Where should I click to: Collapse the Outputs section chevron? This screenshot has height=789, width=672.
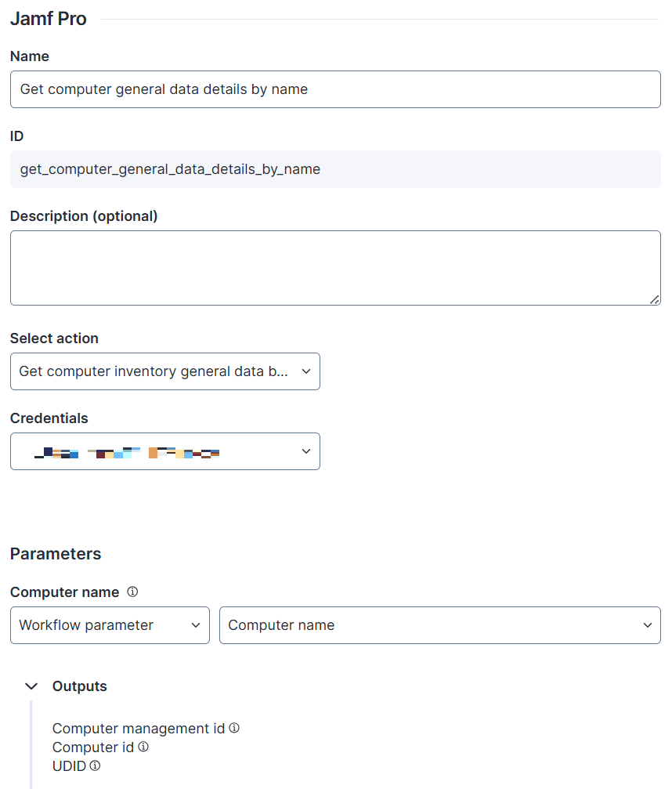(x=31, y=686)
